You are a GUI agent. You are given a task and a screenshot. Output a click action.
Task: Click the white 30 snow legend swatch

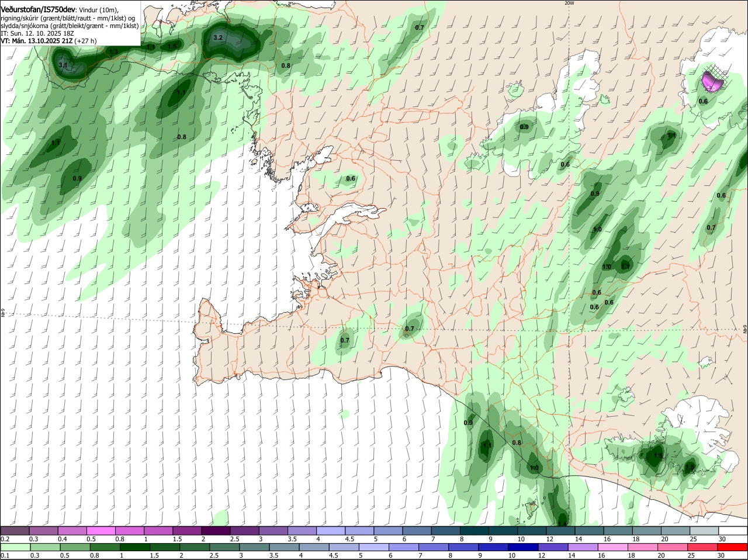pyautogui.click(x=732, y=531)
